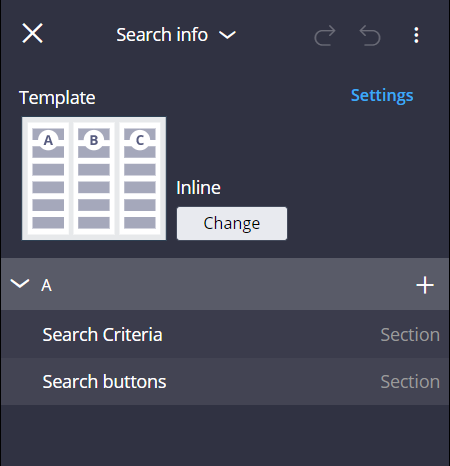Viewport: 450px width, 466px height.
Task: Open the three-dot more options menu
Action: point(416,35)
